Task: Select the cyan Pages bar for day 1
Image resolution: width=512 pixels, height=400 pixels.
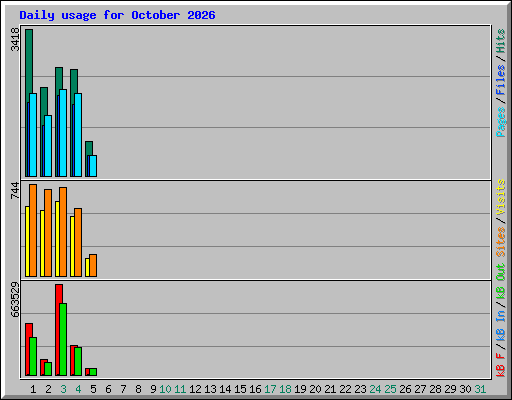Action: point(33,135)
